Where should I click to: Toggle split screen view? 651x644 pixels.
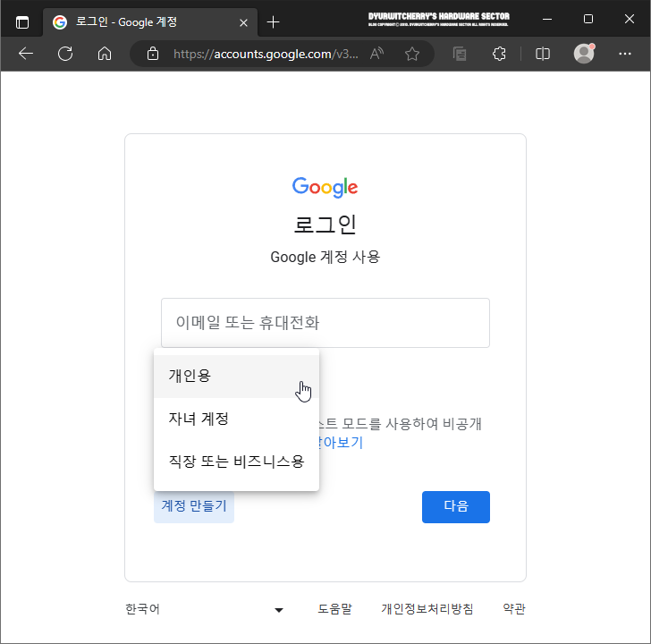click(543, 54)
